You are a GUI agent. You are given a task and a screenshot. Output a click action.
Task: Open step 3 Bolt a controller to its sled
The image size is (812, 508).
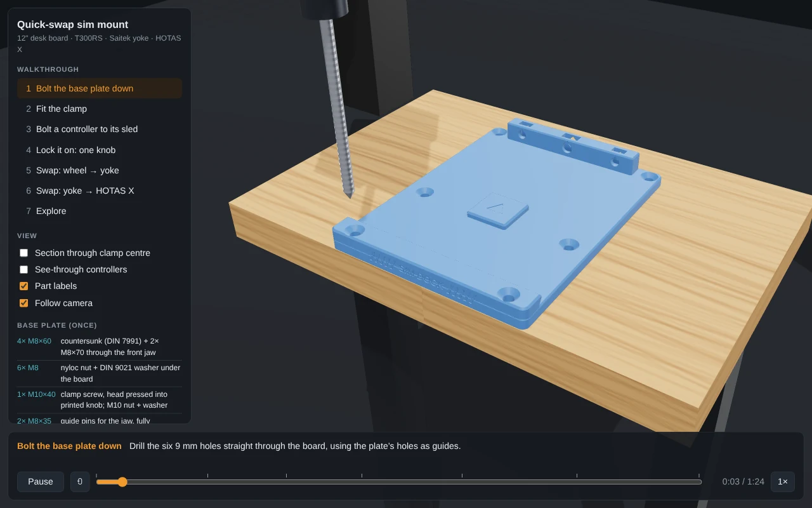tap(100, 129)
